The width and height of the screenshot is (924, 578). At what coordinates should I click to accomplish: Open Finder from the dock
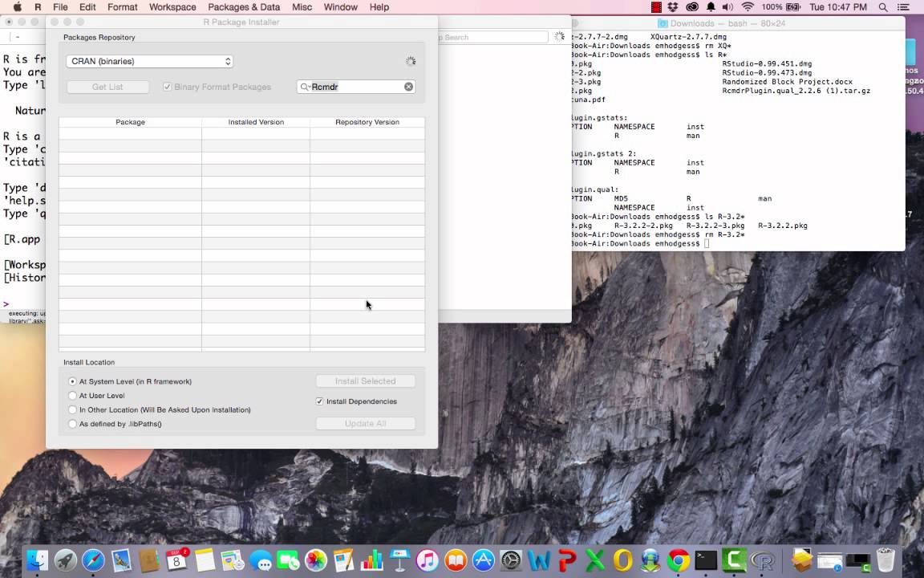(x=38, y=560)
